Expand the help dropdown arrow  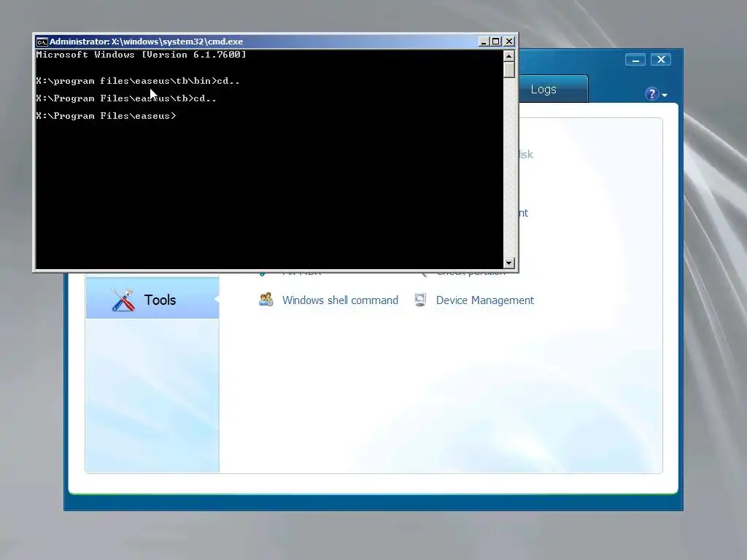(x=665, y=96)
